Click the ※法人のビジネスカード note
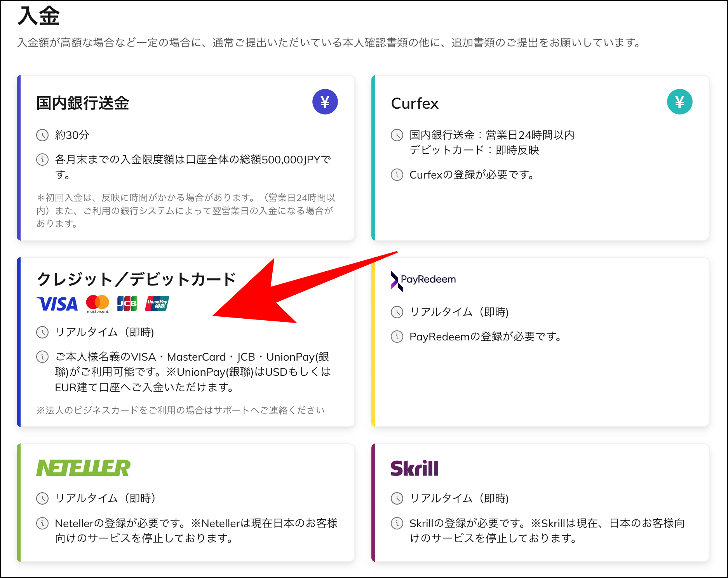 pyautogui.click(x=181, y=410)
